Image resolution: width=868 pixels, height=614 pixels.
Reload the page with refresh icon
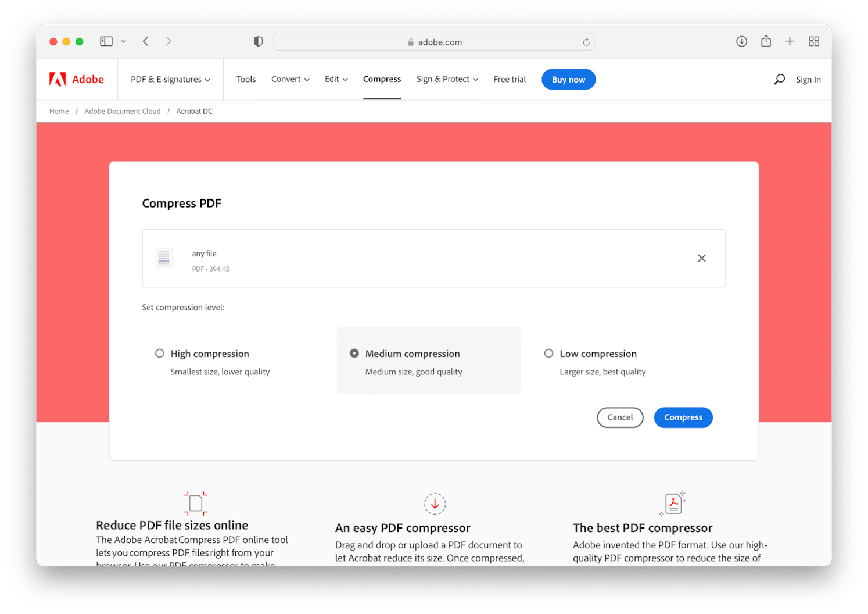pyautogui.click(x=586, y=42)
